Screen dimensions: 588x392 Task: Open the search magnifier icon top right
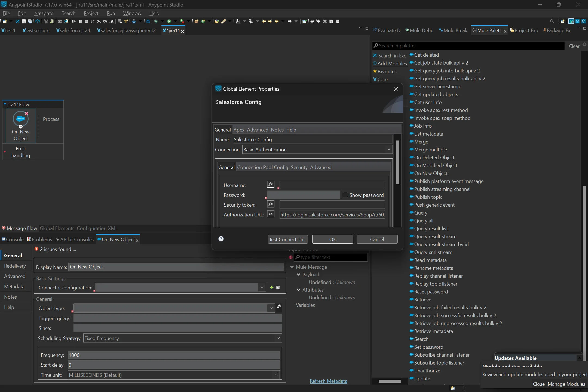(x=552, y=21)
